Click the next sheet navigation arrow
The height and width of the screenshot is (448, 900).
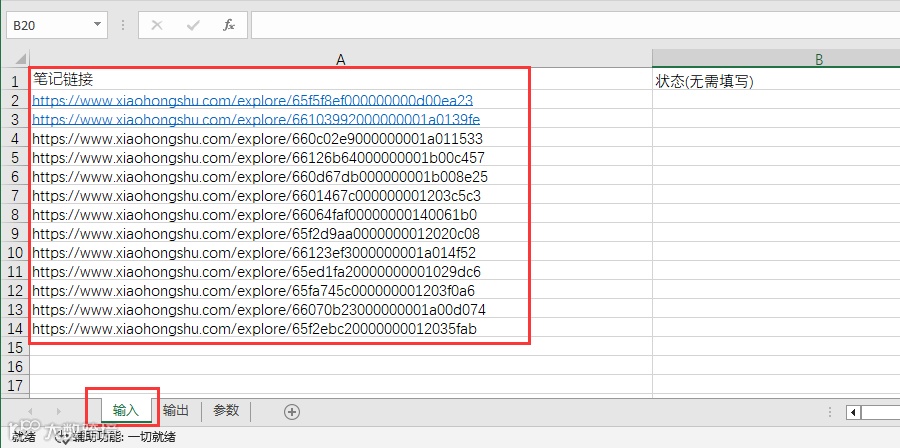tap(58, 411)
